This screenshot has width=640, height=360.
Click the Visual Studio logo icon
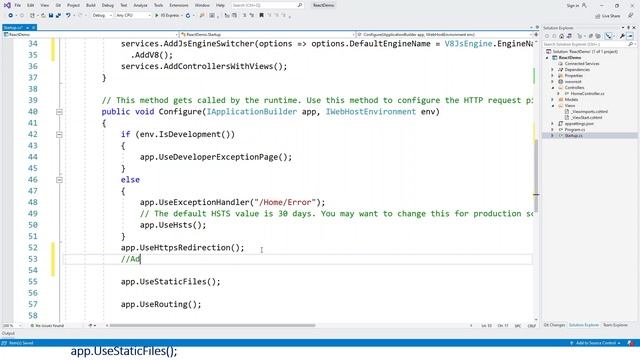(7, 5)
